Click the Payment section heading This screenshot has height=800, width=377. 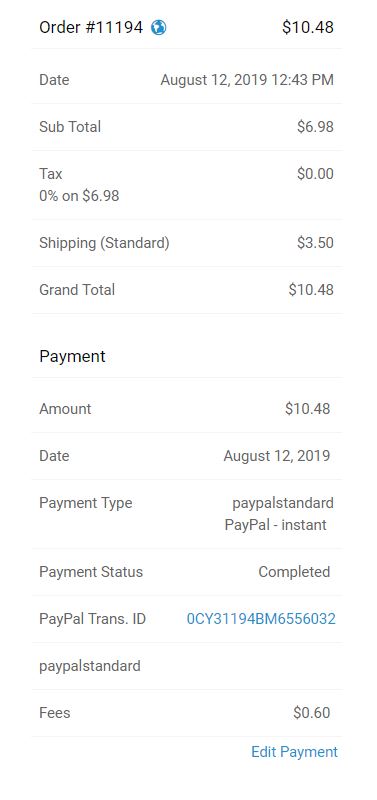pos(72,356)
